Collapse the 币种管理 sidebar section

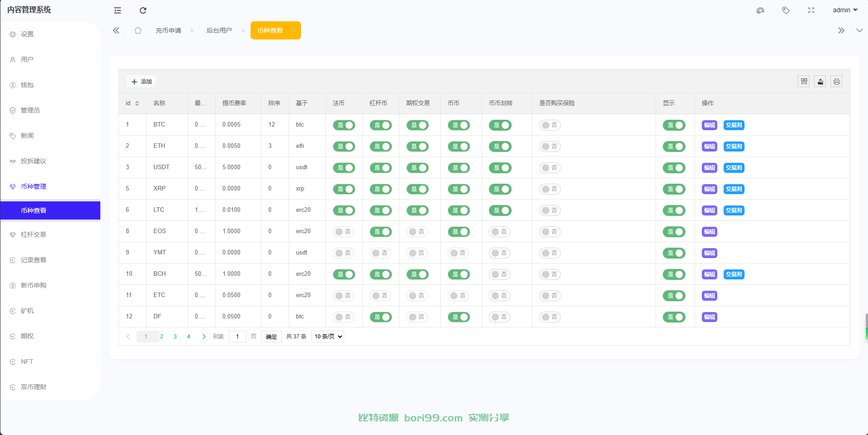pos(50,186)
